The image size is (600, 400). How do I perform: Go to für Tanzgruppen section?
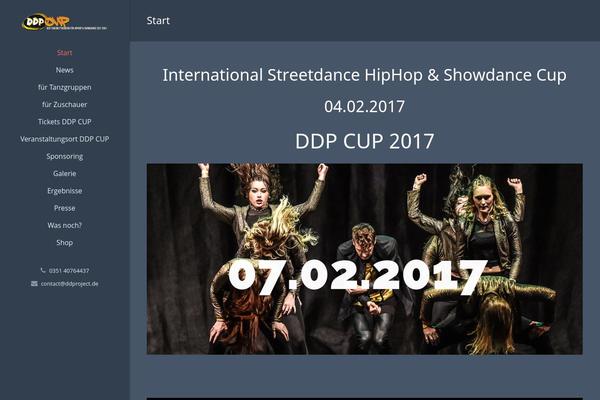(x=64, y=87)
